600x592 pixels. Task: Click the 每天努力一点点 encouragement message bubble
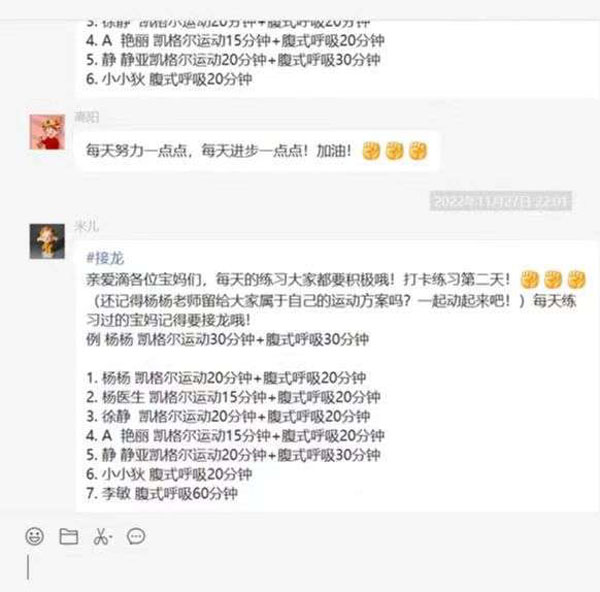click(x=257, y=151)
